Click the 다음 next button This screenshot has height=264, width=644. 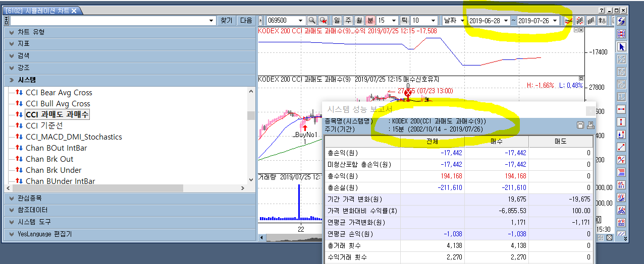[246, 21]
